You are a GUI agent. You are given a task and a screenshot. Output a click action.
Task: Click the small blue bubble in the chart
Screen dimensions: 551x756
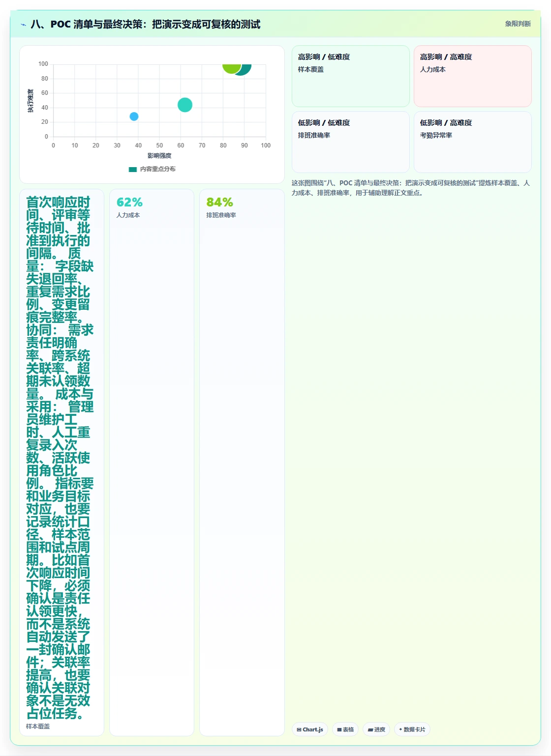[134, 116]
